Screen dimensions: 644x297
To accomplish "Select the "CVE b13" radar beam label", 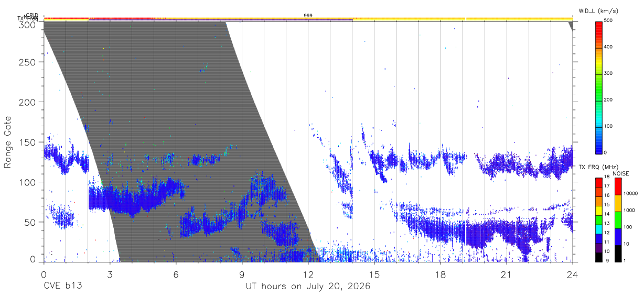I will (x=62, y=287).
